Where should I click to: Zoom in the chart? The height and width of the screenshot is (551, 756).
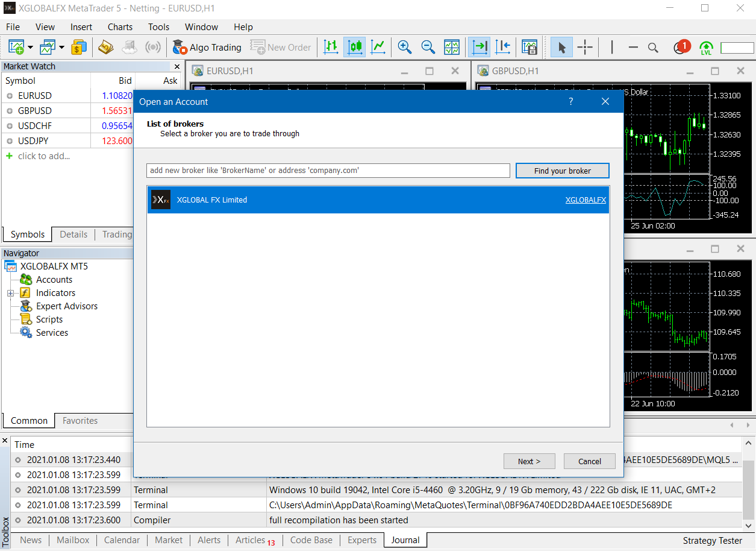coord(405,47)
